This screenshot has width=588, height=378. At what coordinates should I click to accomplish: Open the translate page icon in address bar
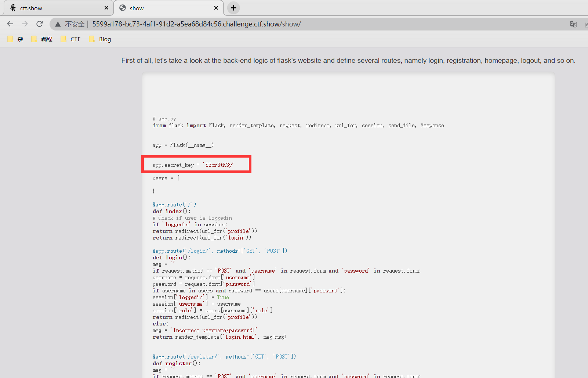pos(573,24)
